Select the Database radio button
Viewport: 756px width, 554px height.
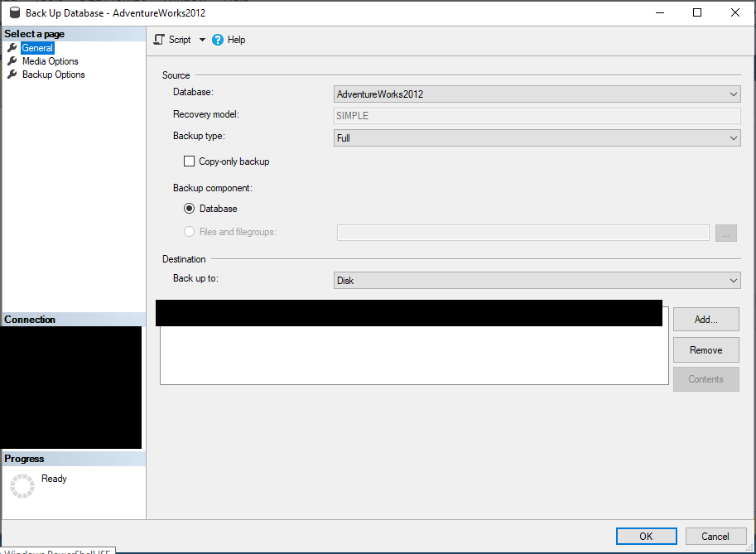coord(189,209)
